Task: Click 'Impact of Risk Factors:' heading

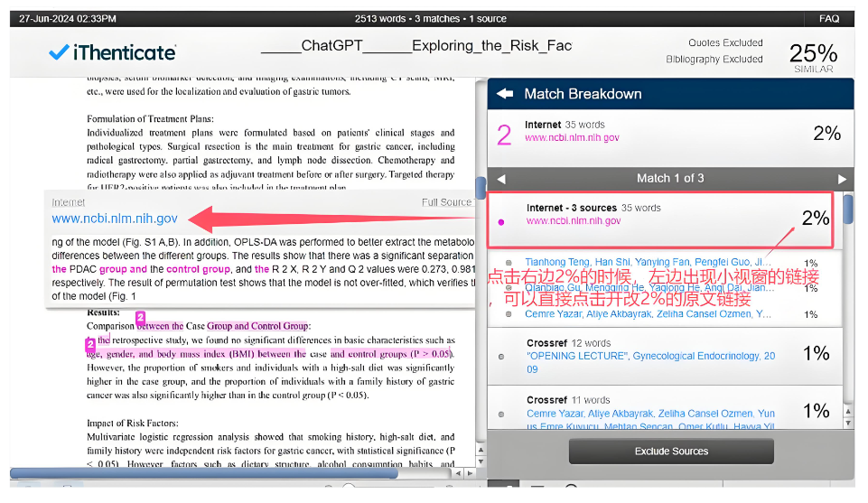Action: [x=132, y=424]
